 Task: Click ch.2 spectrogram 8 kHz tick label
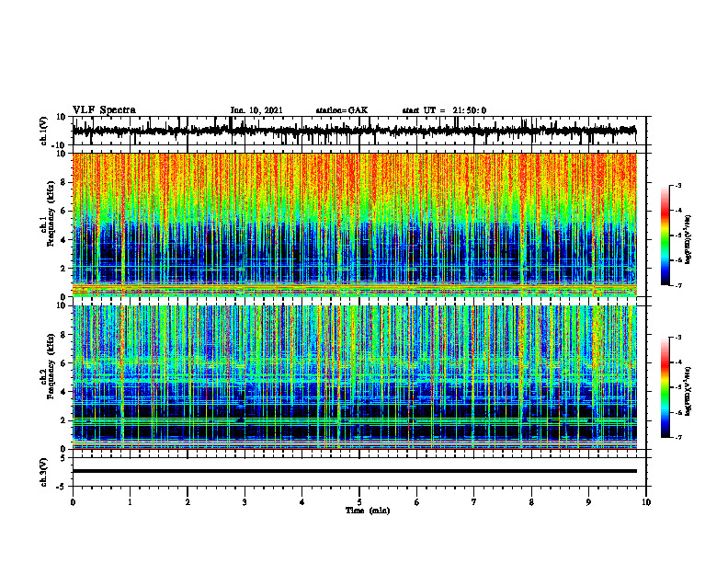click(x=63, y=335)
